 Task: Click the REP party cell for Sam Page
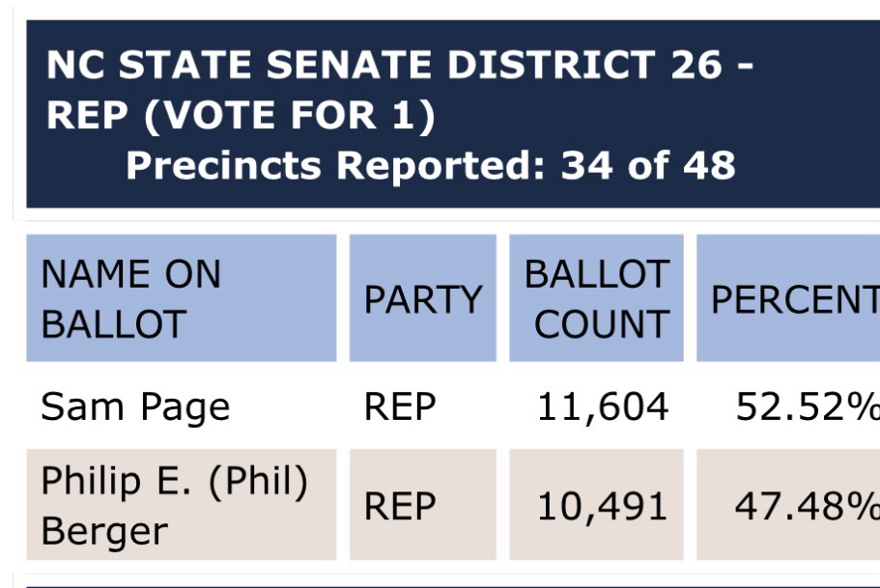click(399, 406)
